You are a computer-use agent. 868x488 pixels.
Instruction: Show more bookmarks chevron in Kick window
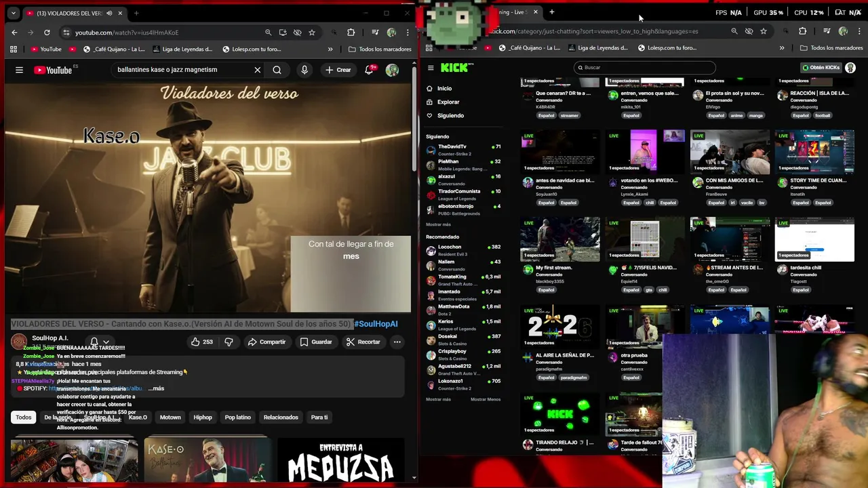(x=782, y=48)
